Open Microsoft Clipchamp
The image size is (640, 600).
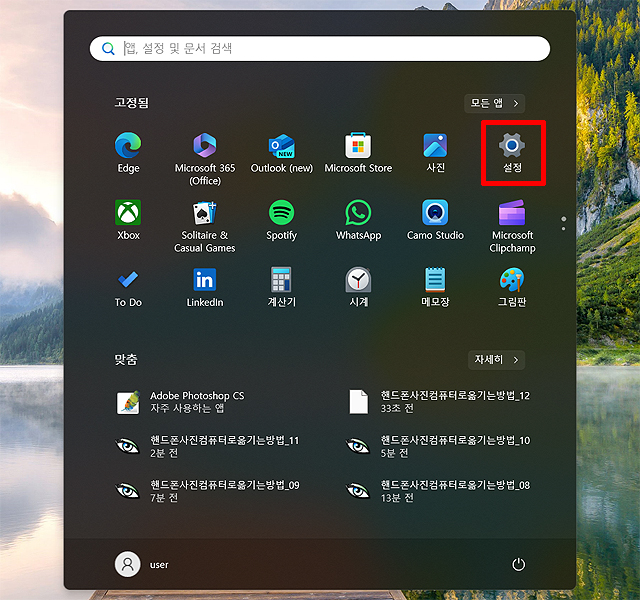click(512, 227)
